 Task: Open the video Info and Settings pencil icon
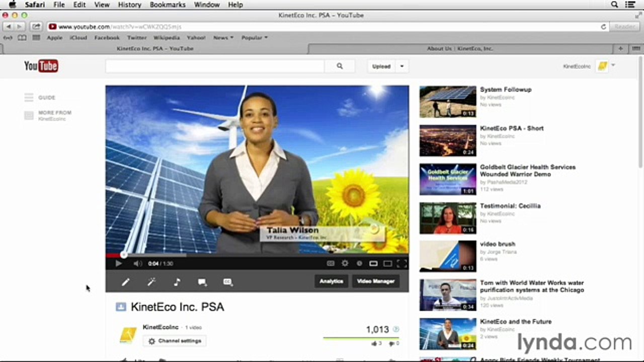126,282
